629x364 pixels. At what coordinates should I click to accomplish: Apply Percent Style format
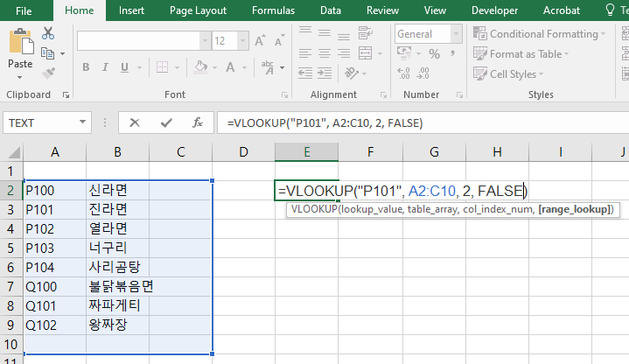pos(435,53)
